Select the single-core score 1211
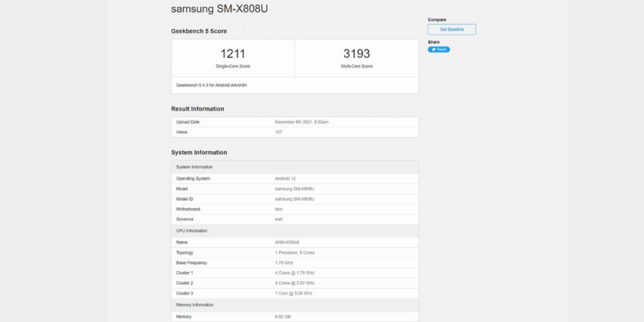Screen dimensions: 644x322 pos(233,54)
